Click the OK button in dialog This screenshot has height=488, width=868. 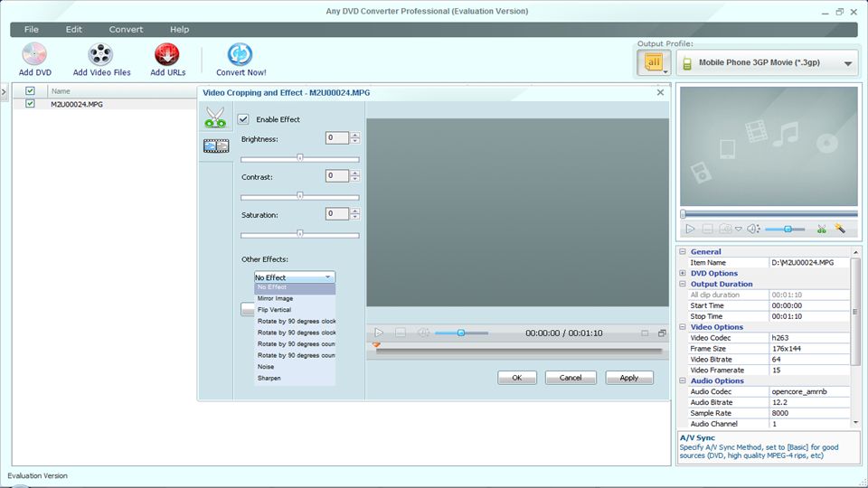[x=517, y=378]
